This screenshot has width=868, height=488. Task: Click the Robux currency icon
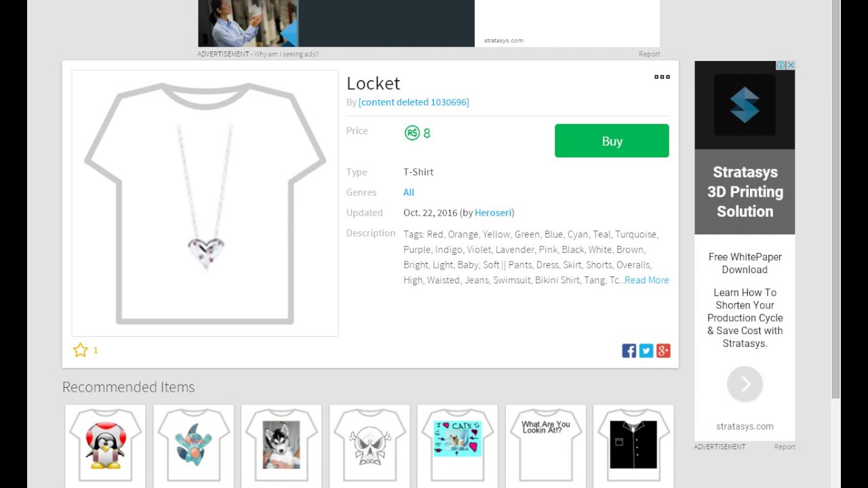coord(412,133)
